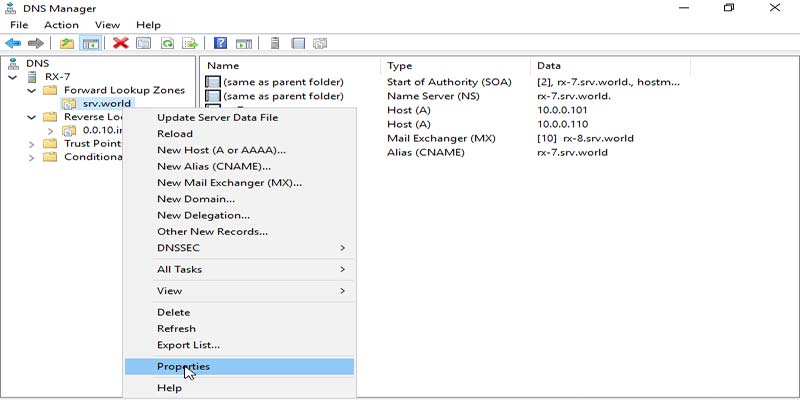Screen dimensions: 800x400
Task: Choose New Host (A or AAAA) option
Action: tap(221, 150)
